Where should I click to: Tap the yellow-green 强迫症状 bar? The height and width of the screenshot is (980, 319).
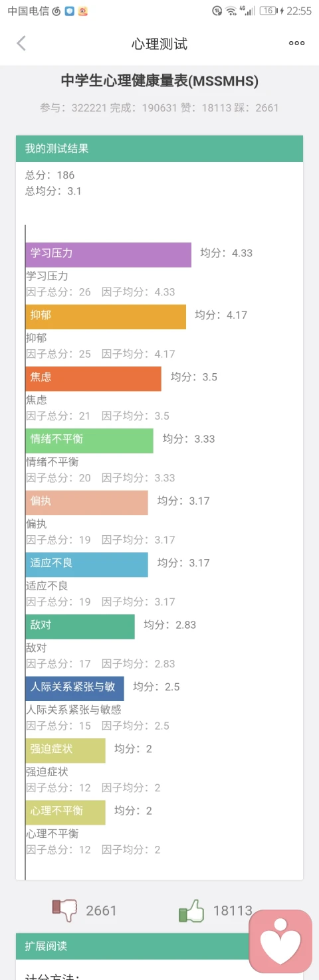pyautogui.click(x=66, y=750)
